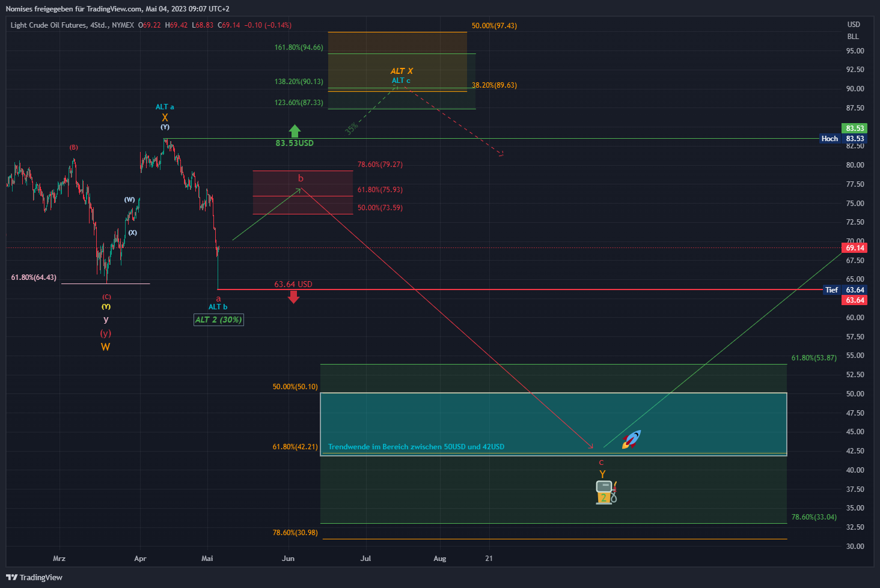Click the red b label in red zone
The height and width of the screenshot is (588, 880).
(301, 178)
